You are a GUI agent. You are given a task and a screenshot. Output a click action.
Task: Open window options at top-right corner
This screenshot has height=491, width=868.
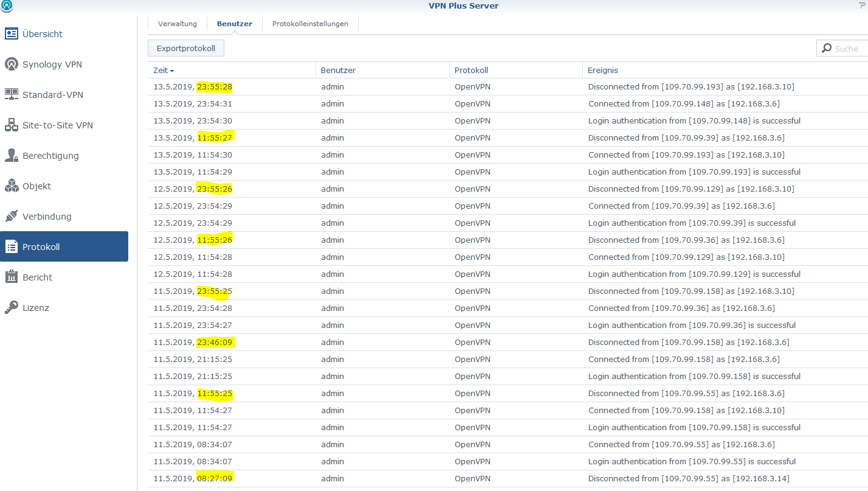tap(861, 5)
